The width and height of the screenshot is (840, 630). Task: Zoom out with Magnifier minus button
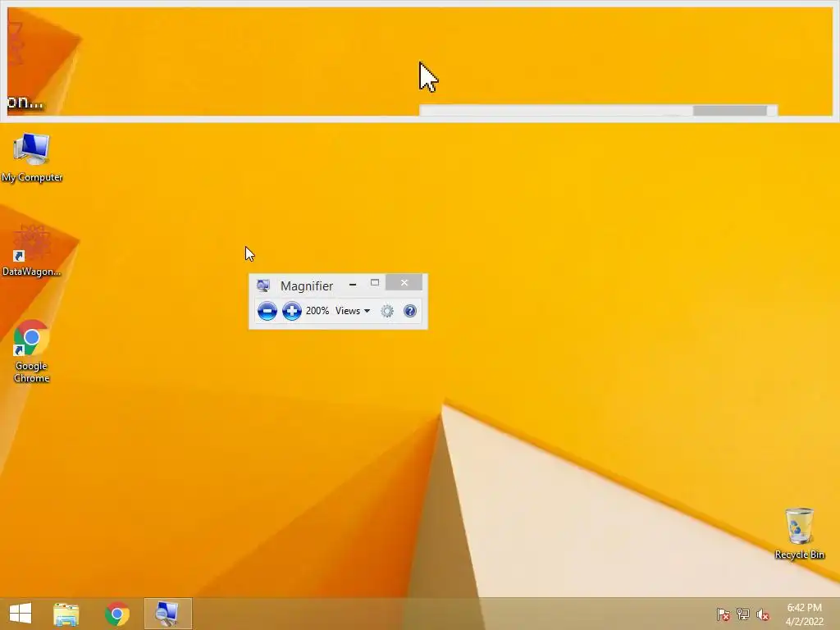pos(267,311)
